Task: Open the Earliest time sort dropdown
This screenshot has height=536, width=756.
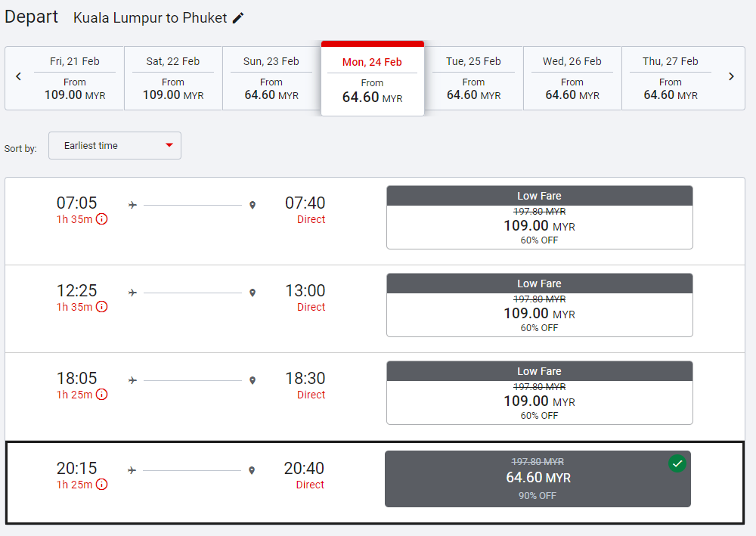Action: click(114, 146)
